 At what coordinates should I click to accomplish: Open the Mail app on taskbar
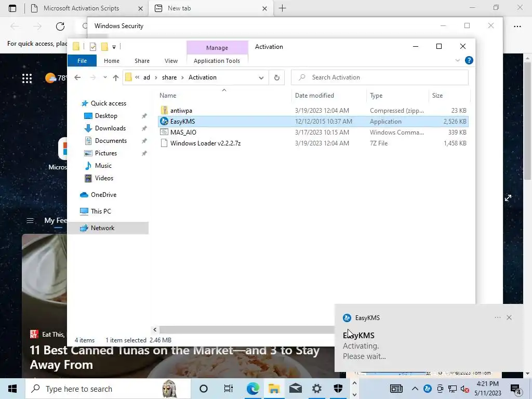click(x=295, y=389)
